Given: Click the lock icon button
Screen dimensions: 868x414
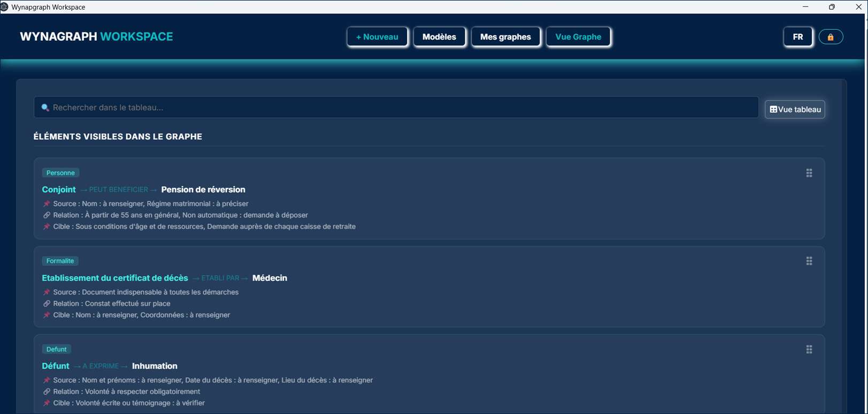Looking at the screenshot, I should 831,37.
